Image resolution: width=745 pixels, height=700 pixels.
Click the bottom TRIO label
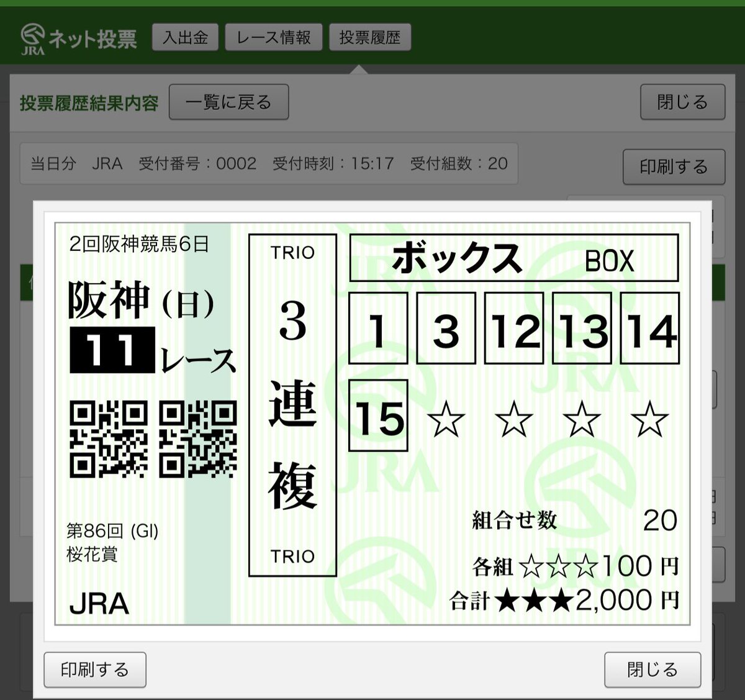pyautogui.click(x=292, y=557)
